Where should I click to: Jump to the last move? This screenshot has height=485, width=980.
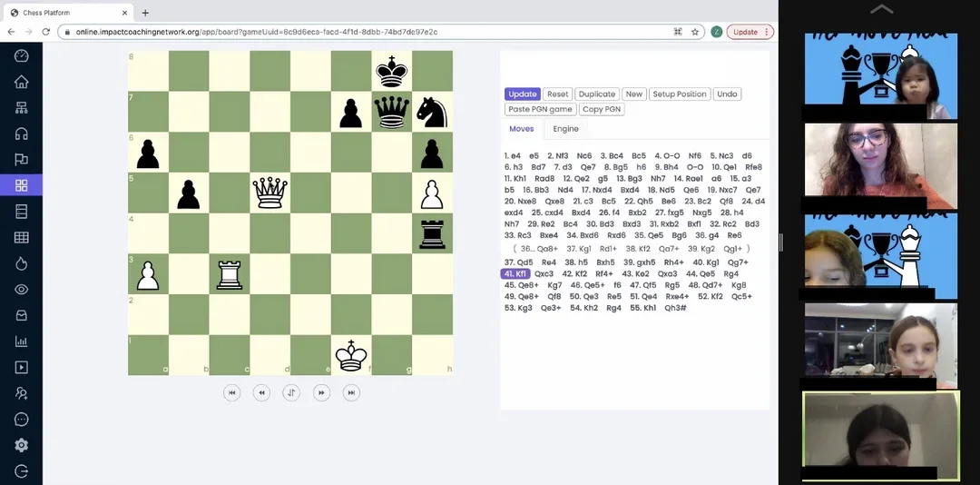pos(351,392)
